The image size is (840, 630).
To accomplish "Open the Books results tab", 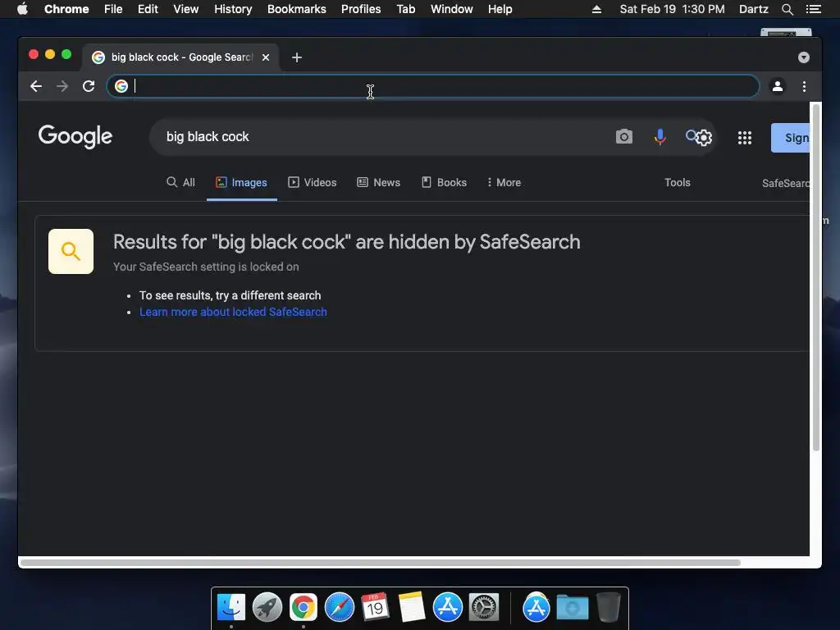I will pyautogui.click(x=444, y=183).
